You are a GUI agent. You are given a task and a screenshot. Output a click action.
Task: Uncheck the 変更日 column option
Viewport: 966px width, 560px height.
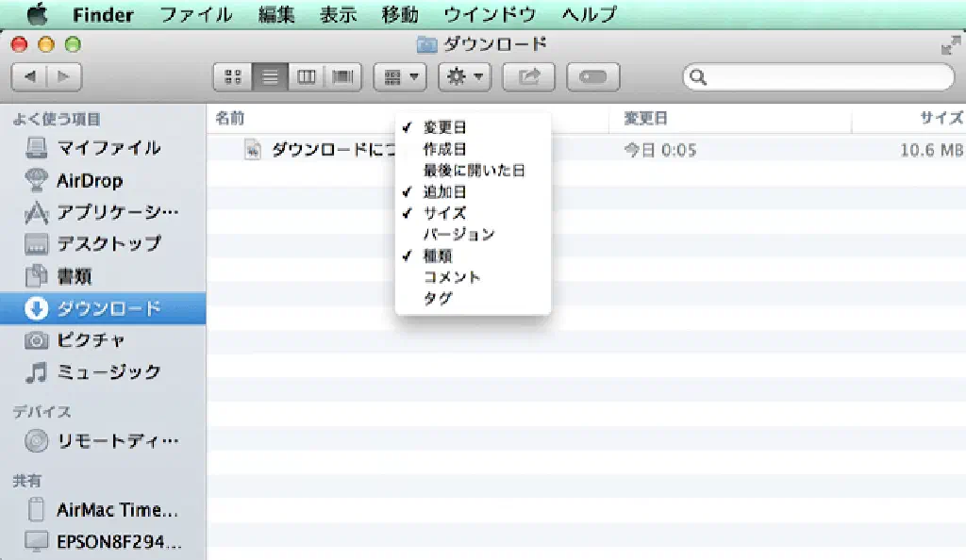point(444,127)
